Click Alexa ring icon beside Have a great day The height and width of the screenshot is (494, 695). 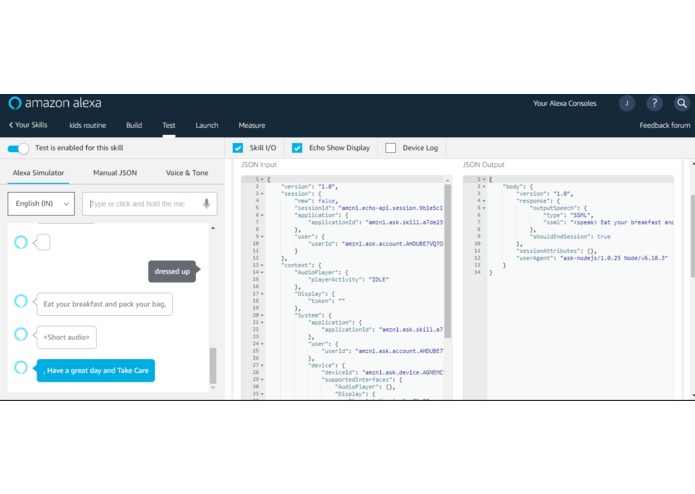point(21,367)
